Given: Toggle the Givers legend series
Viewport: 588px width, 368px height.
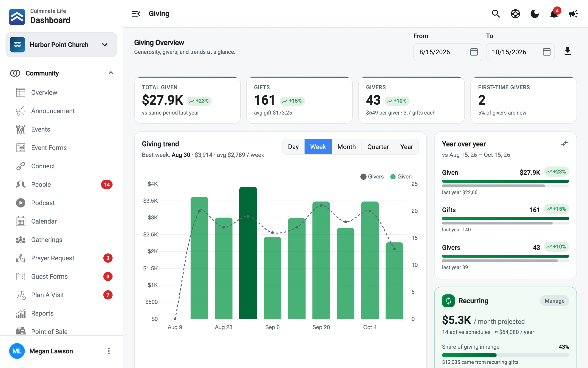Looking at the screenshot, I should (x=372, y=176).
